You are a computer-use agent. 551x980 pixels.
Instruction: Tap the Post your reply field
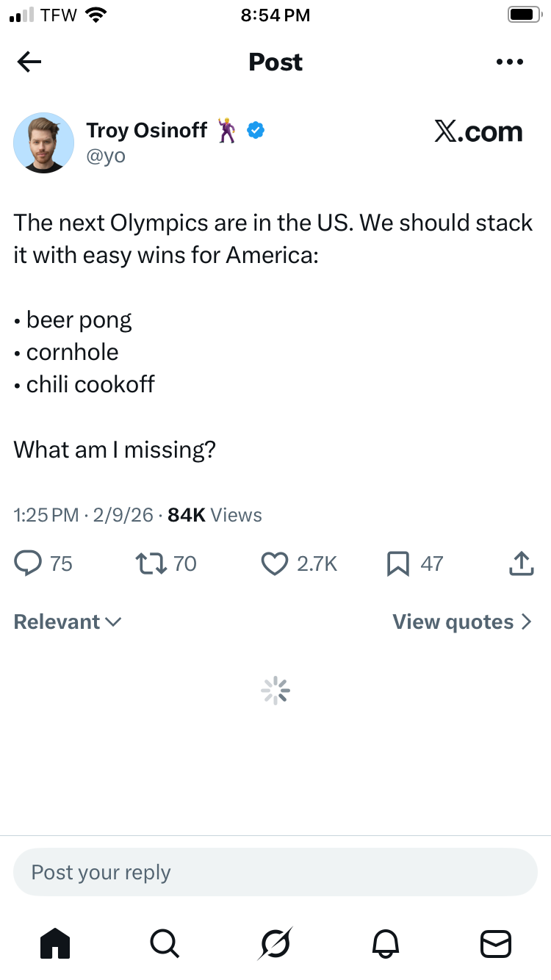click(x=275, y=872)
